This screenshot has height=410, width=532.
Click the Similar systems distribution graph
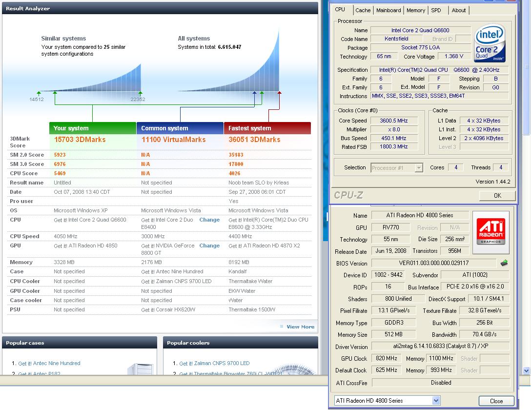point(90,78)
